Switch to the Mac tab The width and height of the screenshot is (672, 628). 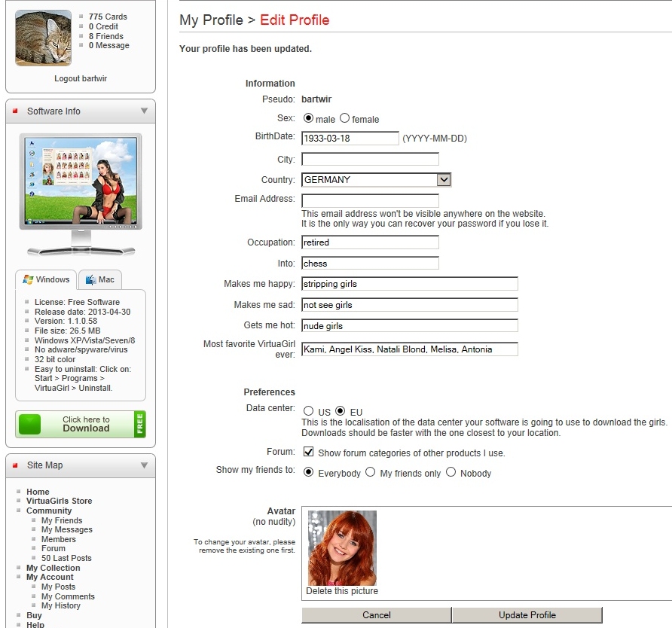tap(100, 279)
